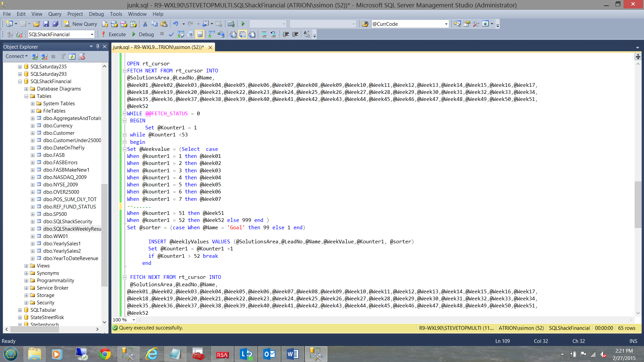The image size is (644, 362).
Task: Click the editor vertical scrollbar thumb
Action: [x=638, y=204]
